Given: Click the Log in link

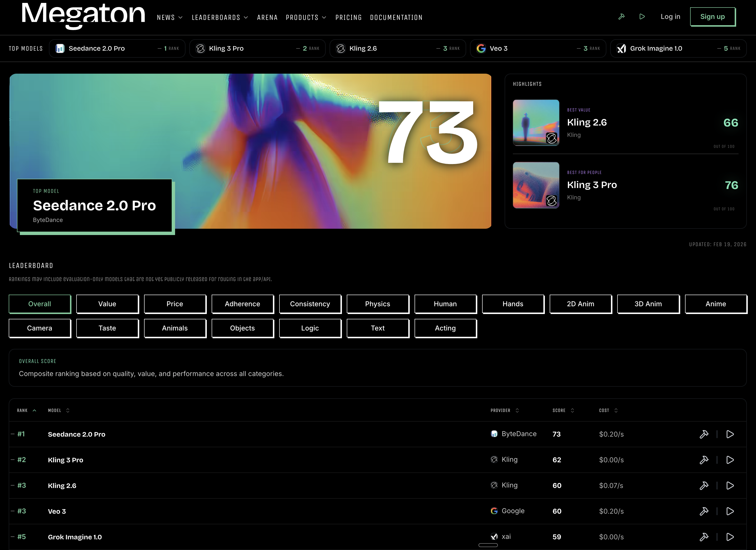Looking at the screenshot, I should [670, 16].
